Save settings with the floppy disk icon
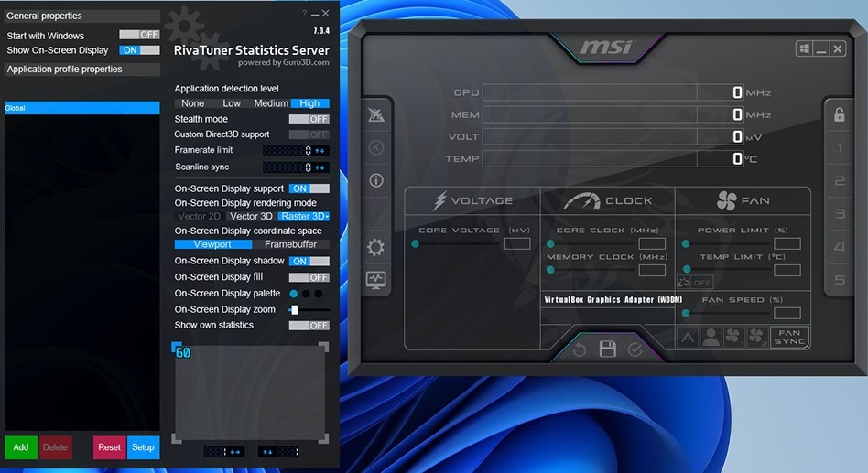Screen dimensions: 868x473 (607, 349)
